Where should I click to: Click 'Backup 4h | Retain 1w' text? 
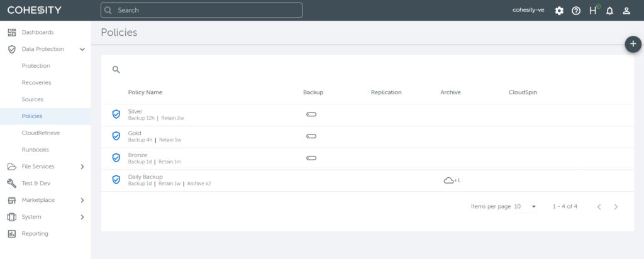pyautogui.click(x=155, y=140)
